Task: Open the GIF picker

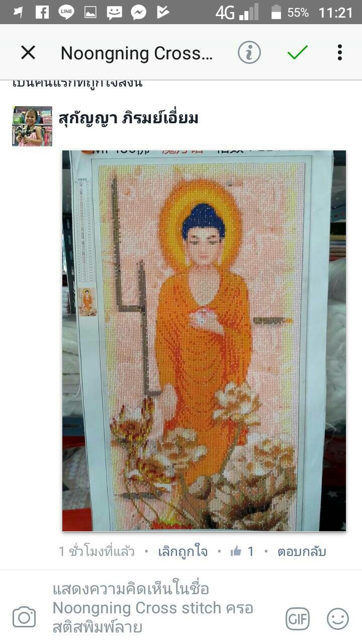Action: click(x=298, y=619)
